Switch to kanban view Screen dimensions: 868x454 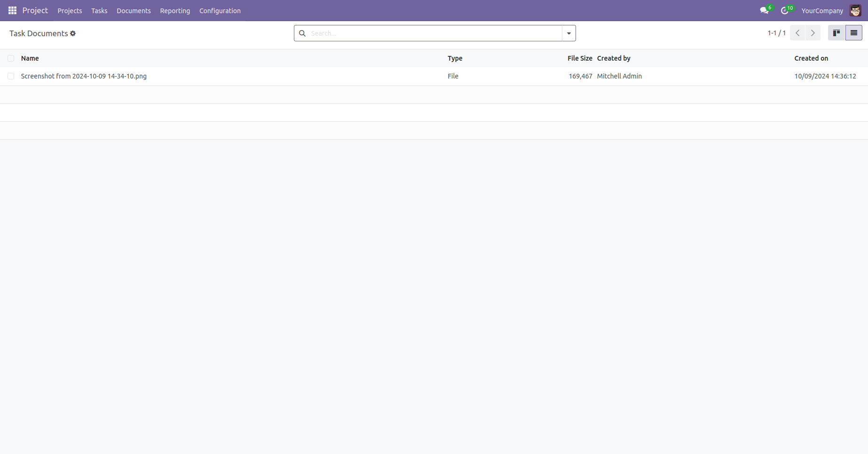(836, 33)
